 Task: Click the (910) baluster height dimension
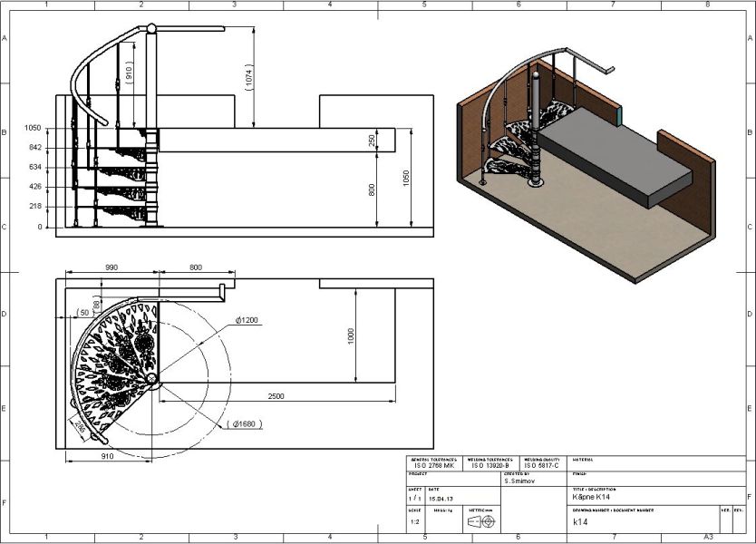pos(129,75)
